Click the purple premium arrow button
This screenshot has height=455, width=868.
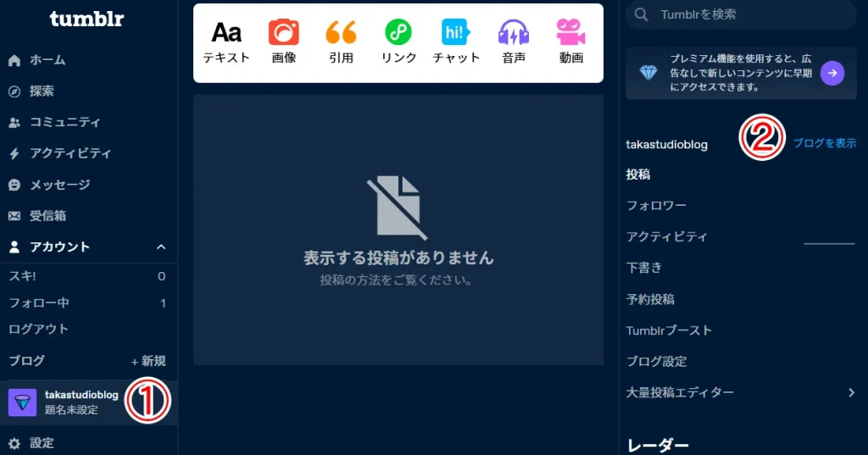point(832,73)
